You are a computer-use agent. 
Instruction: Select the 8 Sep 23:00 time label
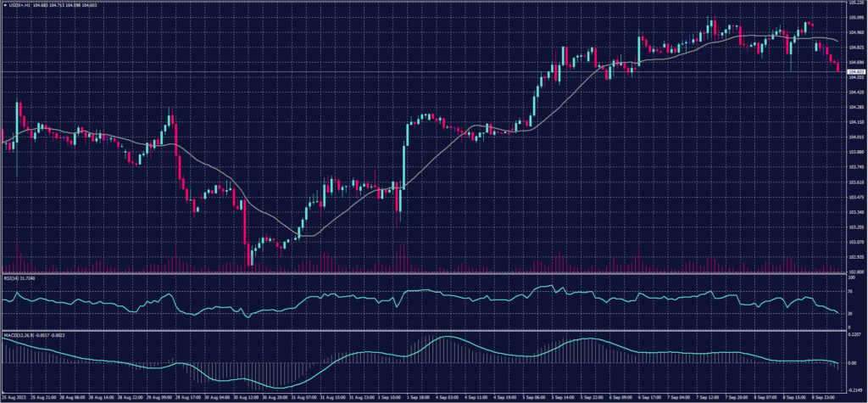click(x=823, y=397)
